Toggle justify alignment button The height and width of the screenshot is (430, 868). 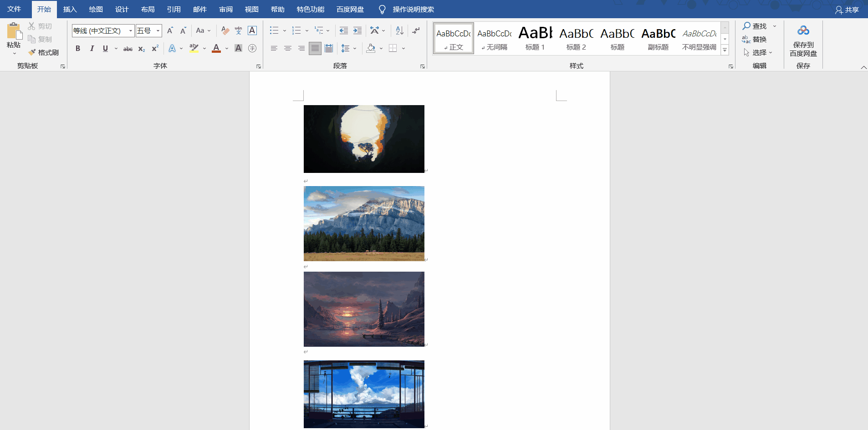pos(315,48)
